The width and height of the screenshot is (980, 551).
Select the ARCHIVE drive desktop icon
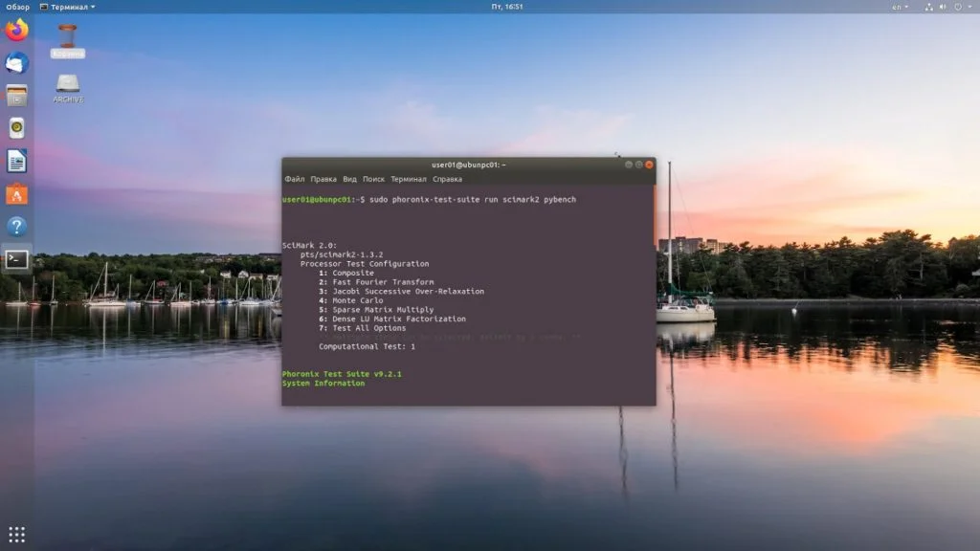point(68,88)
